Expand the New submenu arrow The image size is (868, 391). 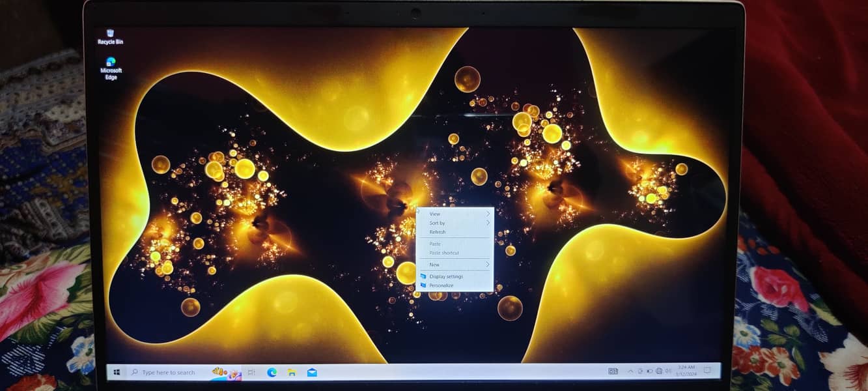pos(488,265)
